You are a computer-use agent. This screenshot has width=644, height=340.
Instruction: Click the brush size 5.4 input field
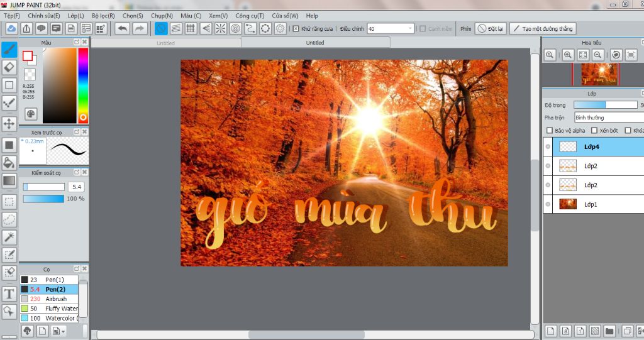(76, 187)
